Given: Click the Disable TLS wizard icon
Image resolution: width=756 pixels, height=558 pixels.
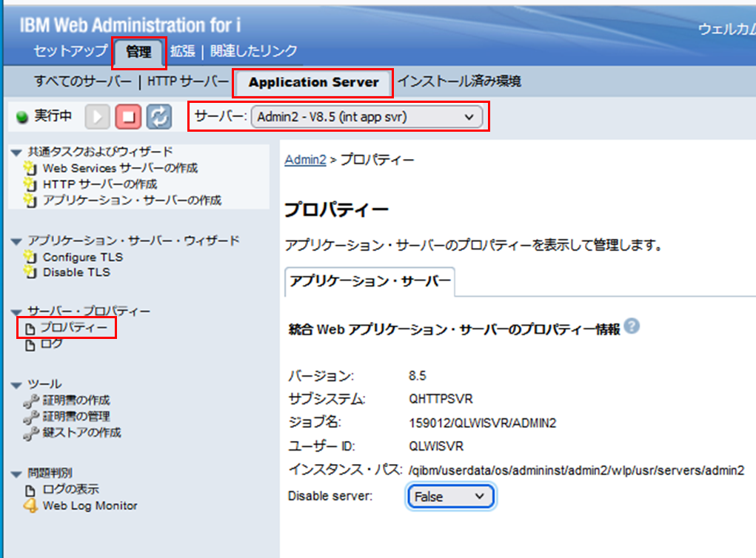Looking at the screenshot, I should point(30,272).
